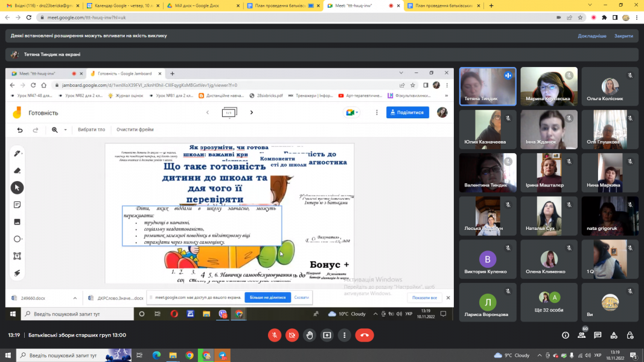
Task: Bookmark this page with the star icon
Action: tap(582, 17)
